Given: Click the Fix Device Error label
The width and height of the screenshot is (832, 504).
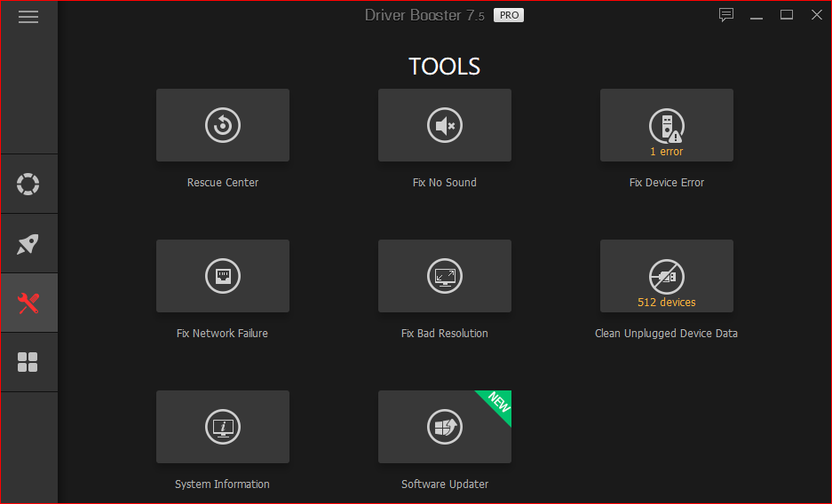Looking at the screenshot, I should (667, 182).
